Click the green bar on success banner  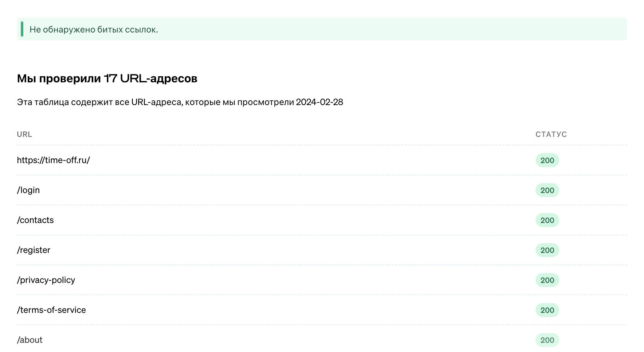click(x=22, y=29)
